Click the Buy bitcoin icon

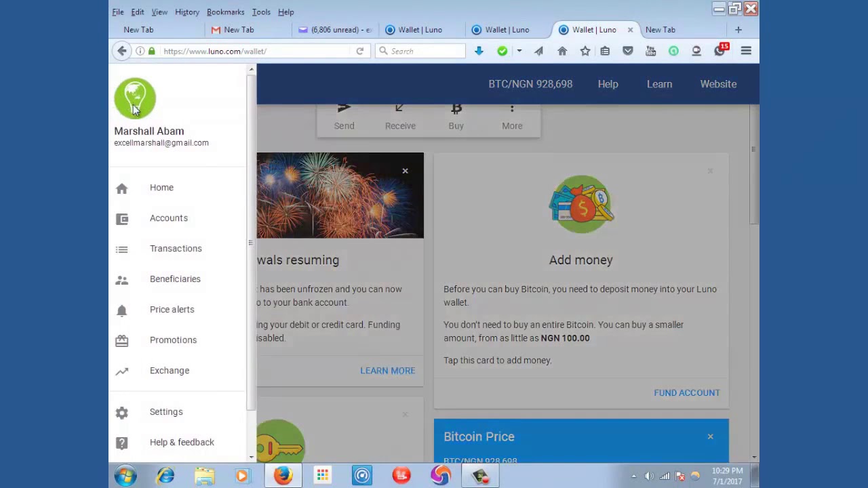pos(456,108)
